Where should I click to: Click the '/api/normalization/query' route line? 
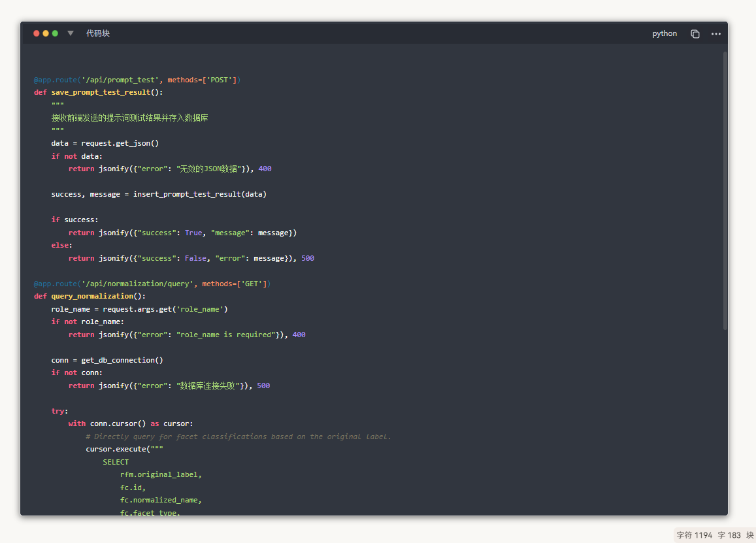pos(152,284)
